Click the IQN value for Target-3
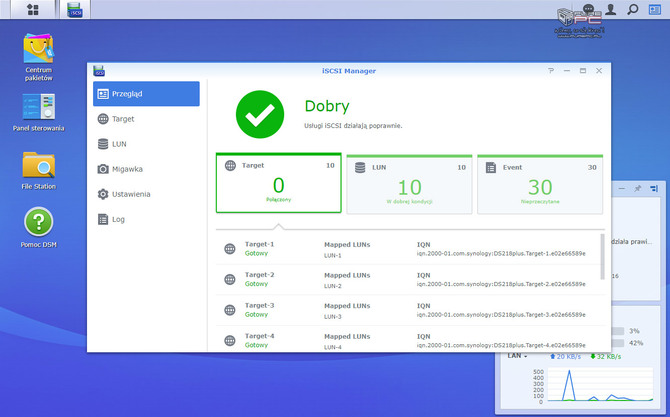670x417 pixels. (501, 315)
